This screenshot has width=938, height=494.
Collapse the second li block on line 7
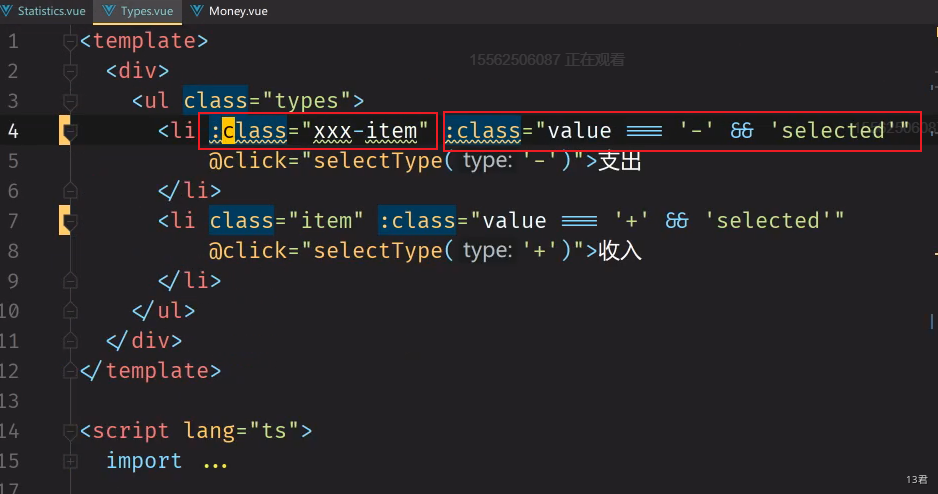click(x=70, y=221)
